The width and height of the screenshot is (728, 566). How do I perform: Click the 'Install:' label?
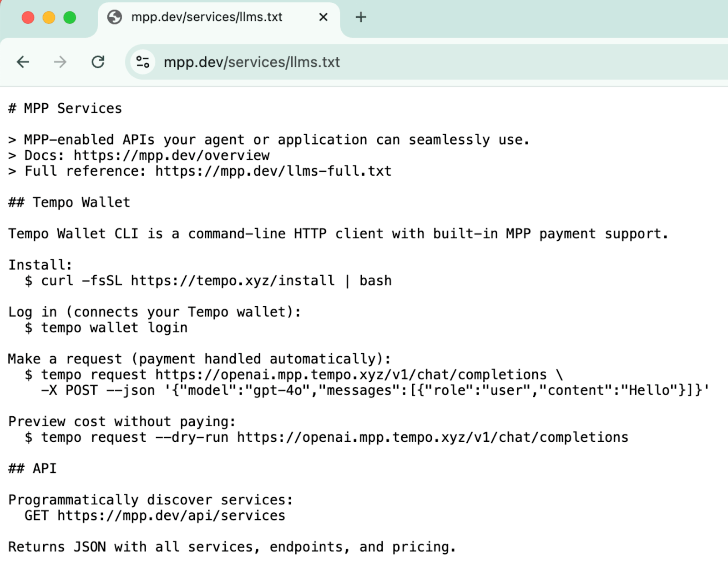40,265
